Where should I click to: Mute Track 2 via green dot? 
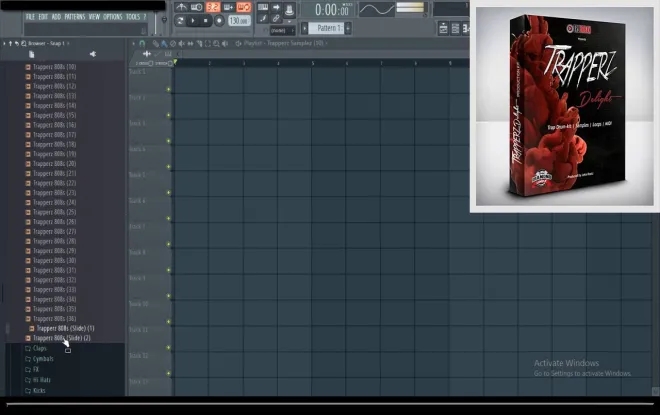(168, 115)
